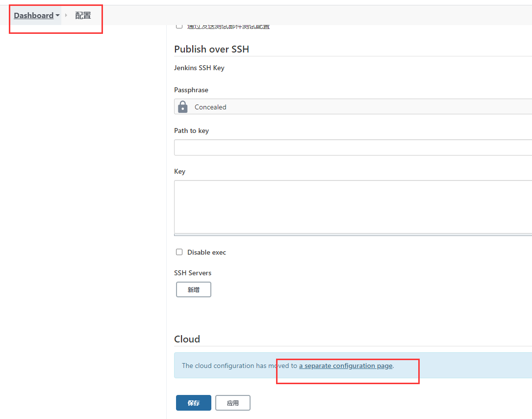Viewport: 532px width, 419px height.
Task: Click the blue 保存 button
Action: (193, 403)
